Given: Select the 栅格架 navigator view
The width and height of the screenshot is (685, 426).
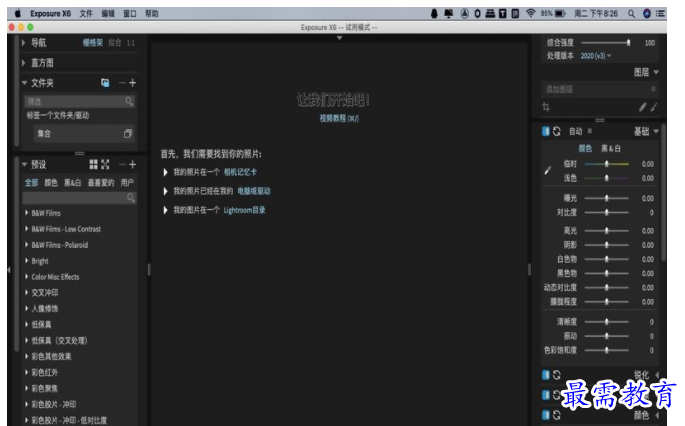Looking at the screenshot, I should click(x=93, y=42).
